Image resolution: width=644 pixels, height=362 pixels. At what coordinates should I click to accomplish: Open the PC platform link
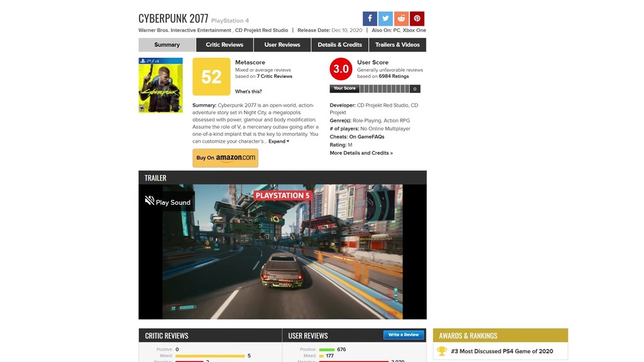click(396, 30)
